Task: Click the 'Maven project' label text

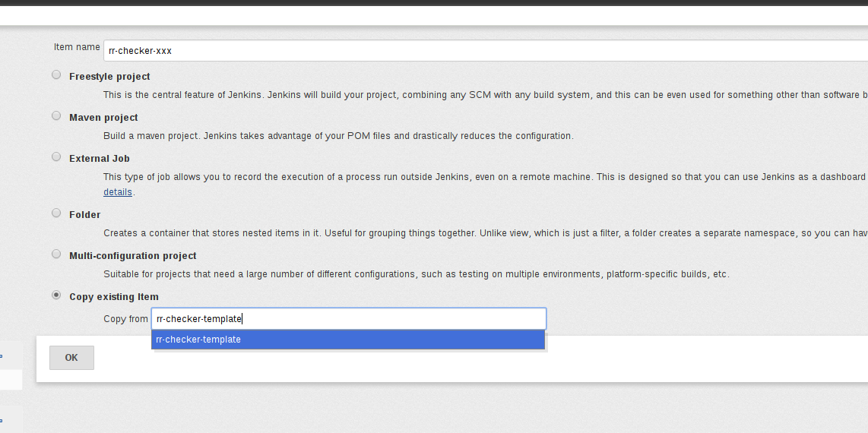Action: 103,118
